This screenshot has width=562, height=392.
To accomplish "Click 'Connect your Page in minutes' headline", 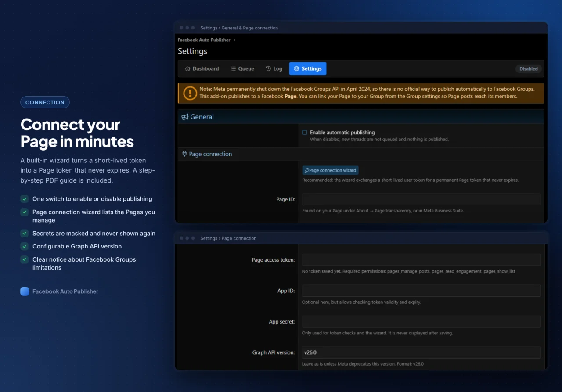I will 77,133.
